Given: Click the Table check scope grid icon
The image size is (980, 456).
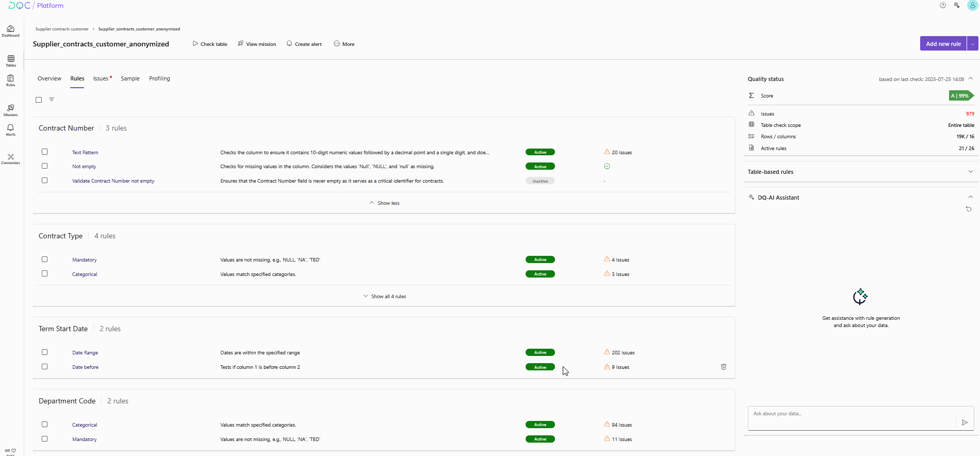Looking at the screenshot, I should [752, 125].
